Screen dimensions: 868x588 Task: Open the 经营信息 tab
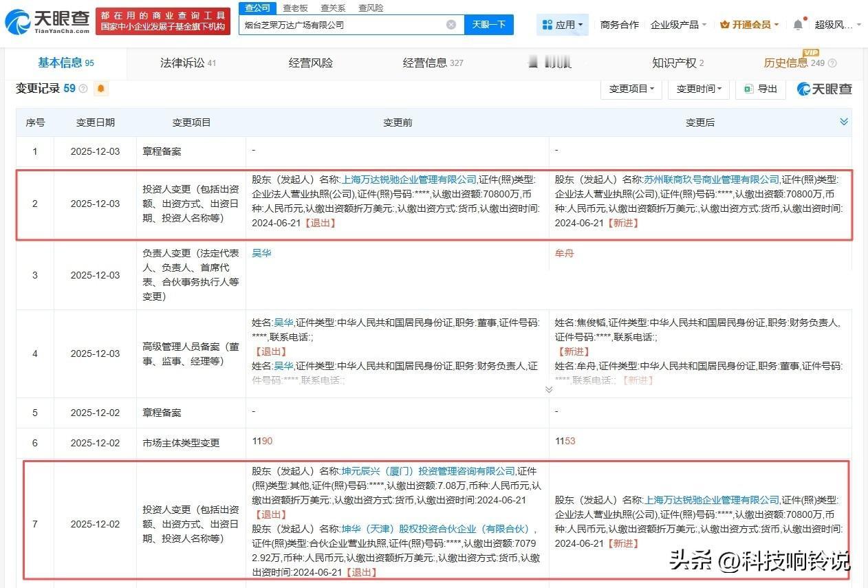pos(433,63)
